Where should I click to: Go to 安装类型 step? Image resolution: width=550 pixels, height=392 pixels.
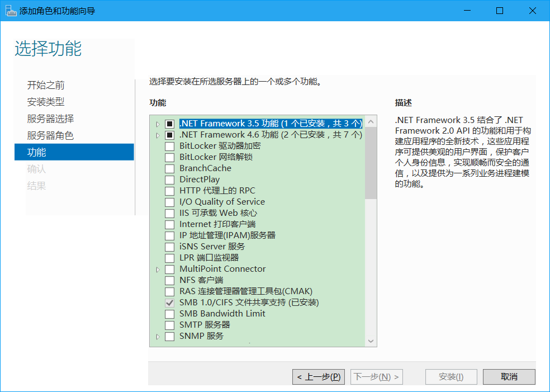pos(46,102)
